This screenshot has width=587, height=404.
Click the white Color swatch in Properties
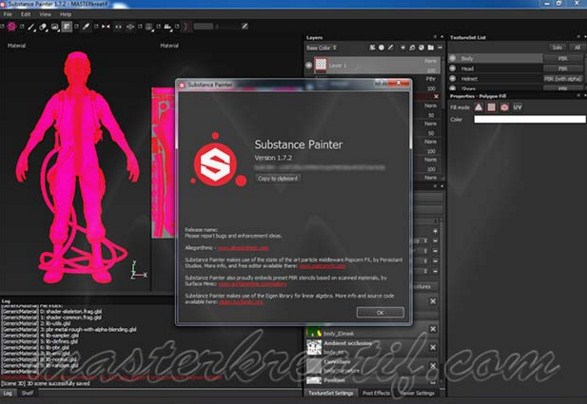pos(530,119)
